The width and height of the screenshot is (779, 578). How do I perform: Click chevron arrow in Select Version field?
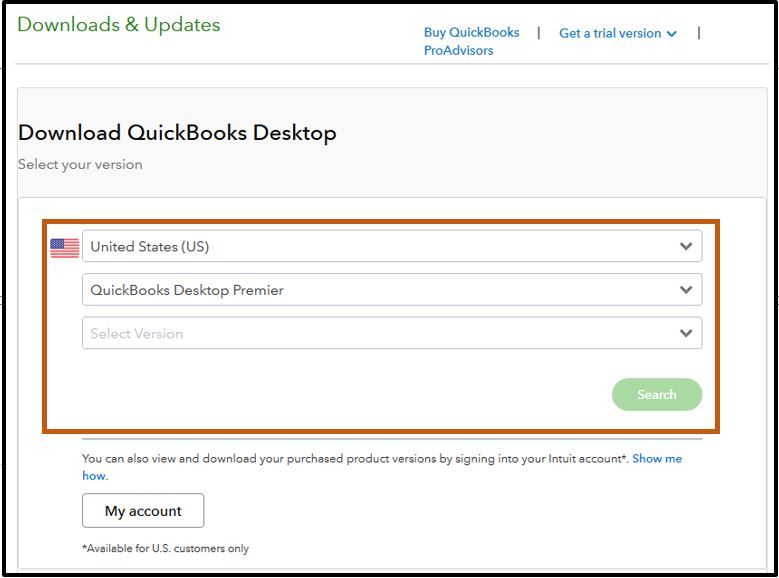click(x=686, y=333)
